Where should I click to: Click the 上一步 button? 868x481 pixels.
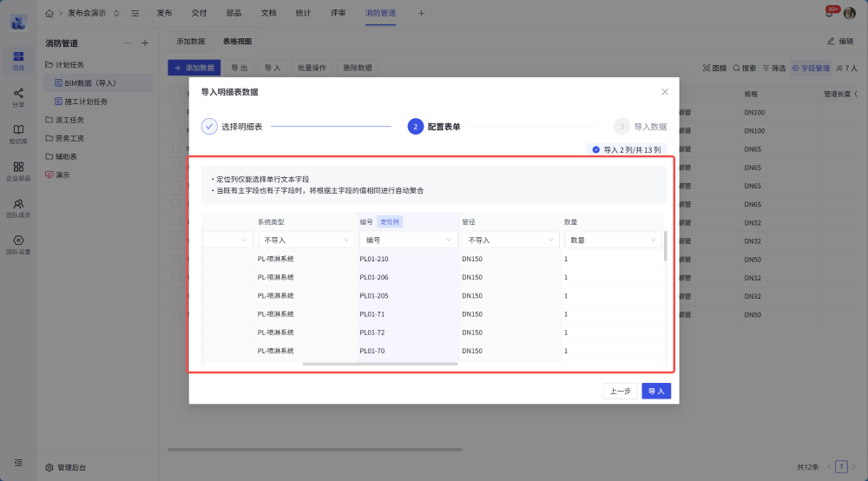(620, 391)
